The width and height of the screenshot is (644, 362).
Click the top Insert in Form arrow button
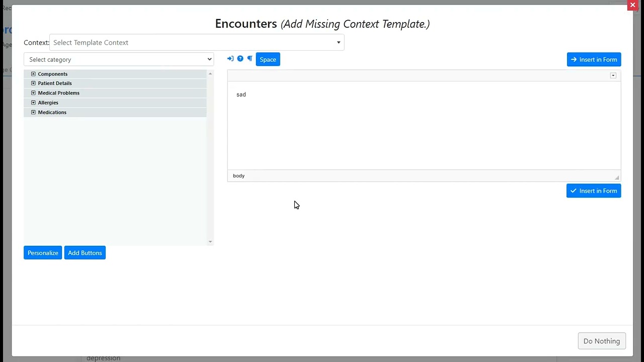click(x=594, y=59)
